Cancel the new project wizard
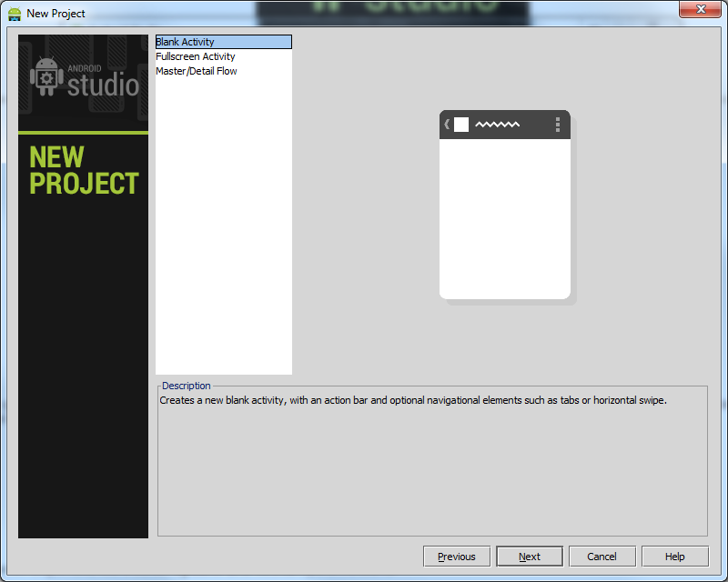 (602, 557)
